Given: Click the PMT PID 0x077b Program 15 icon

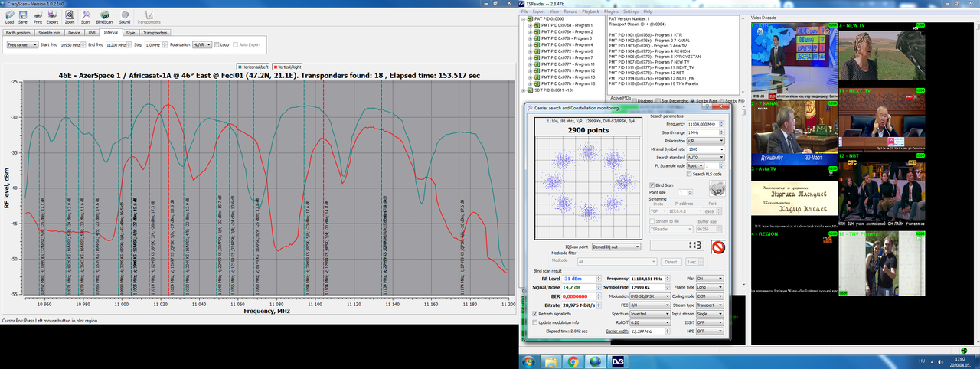Looking at the screenshot, I should pos(537,83).
